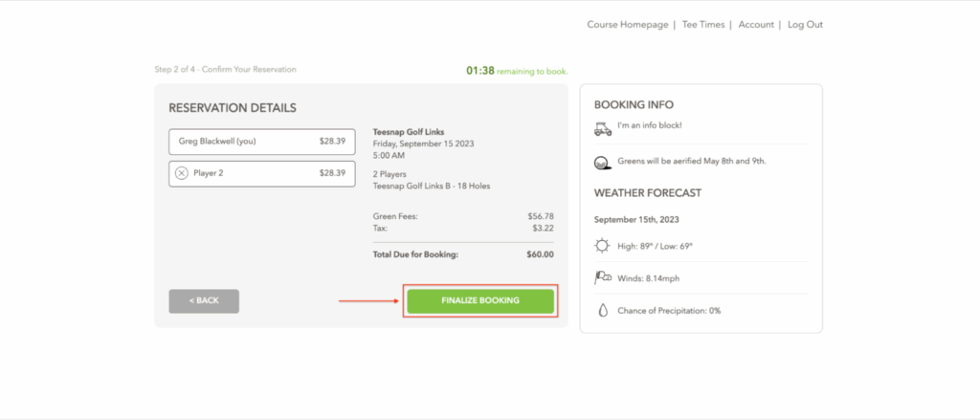Go to Tee Times page

pos(703,25)
